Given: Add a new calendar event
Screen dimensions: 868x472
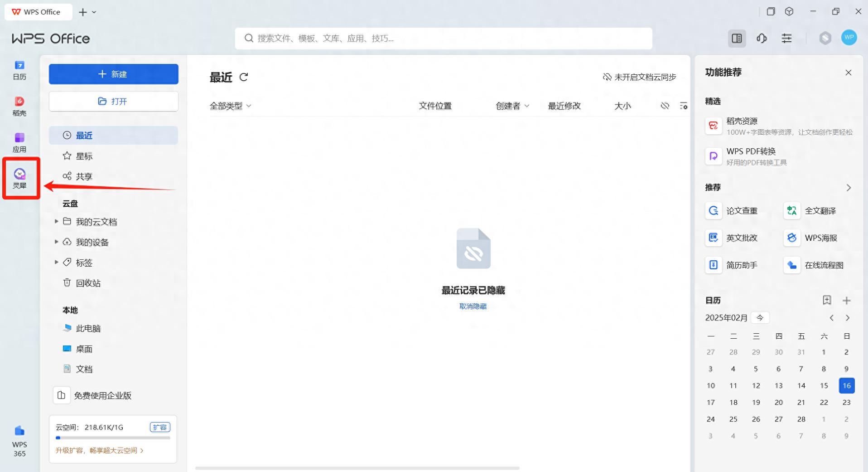Looking at the screenshot, I should 846,301.
